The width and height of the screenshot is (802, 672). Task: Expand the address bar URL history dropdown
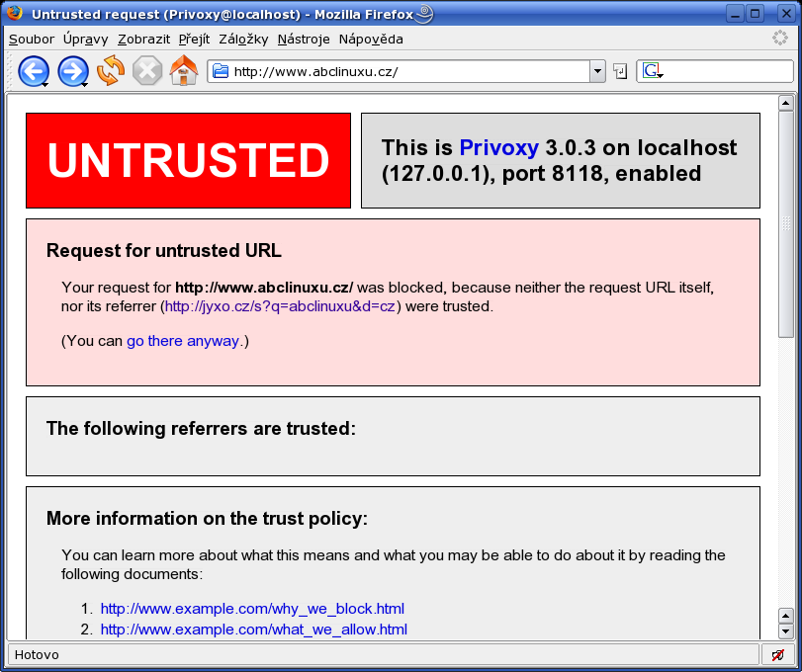click(597, 71)
